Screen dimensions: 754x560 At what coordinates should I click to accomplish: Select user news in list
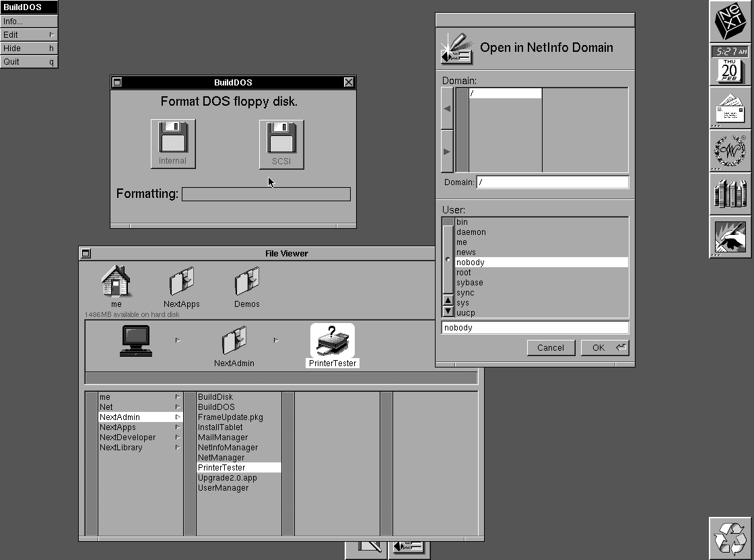pyautogui.click(x=541, y=252)
